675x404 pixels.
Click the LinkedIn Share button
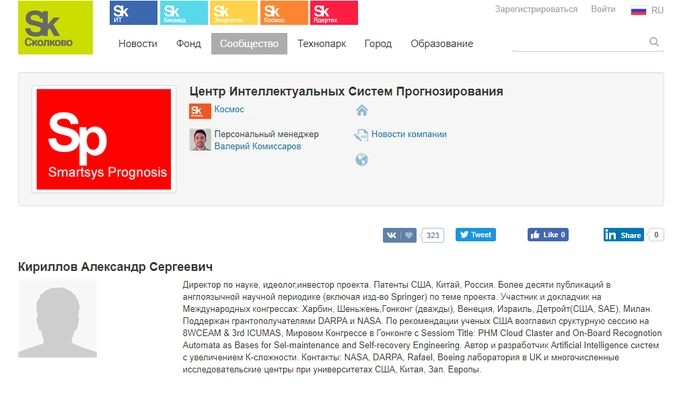pyautogui.click(x=624, y=235)
